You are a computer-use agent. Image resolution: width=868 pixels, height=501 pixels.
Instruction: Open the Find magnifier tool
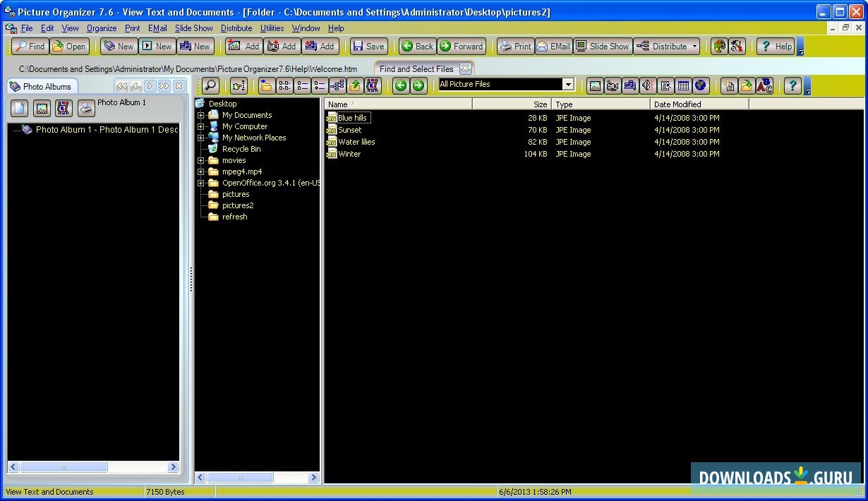click(x=211, y=85)
